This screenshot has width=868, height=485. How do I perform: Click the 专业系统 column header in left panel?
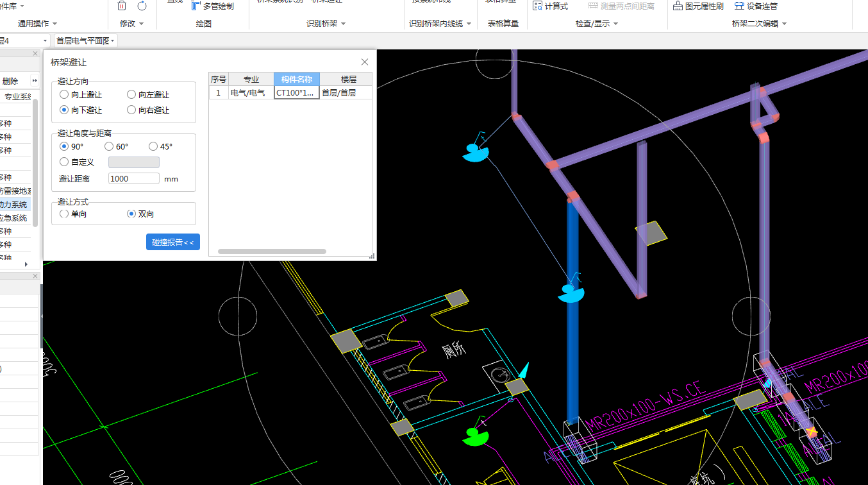[17, 97]
